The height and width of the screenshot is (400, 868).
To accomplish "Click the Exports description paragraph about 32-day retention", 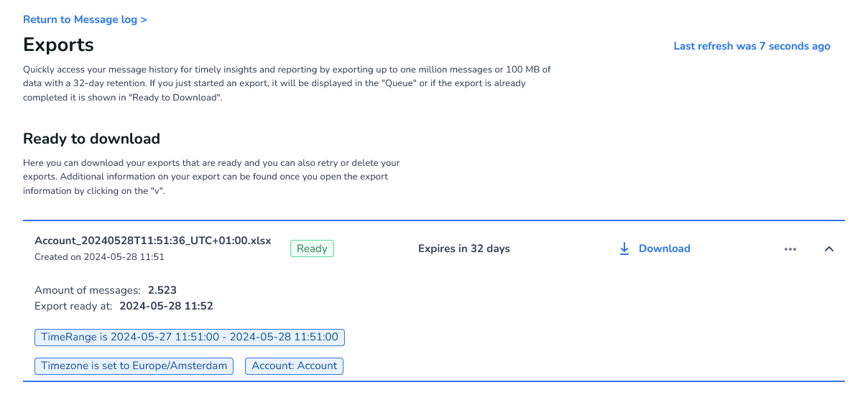I will point(286,83).
